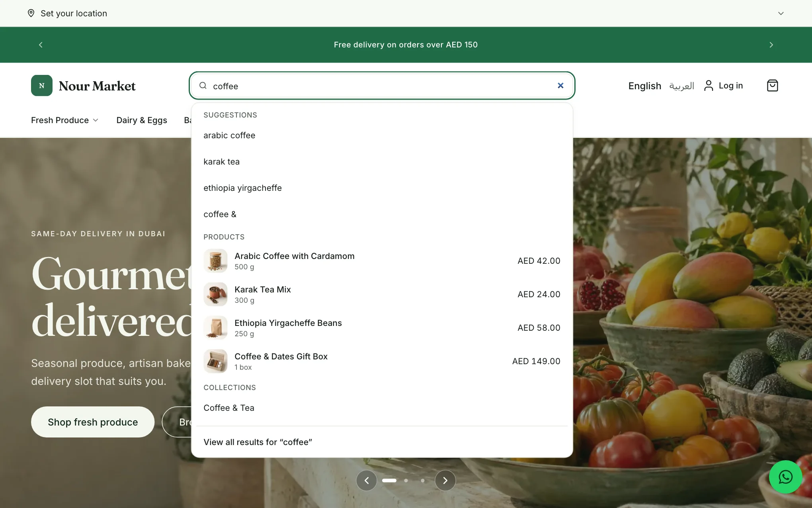Open the Karak Tea Mix product title

[263, 290]
